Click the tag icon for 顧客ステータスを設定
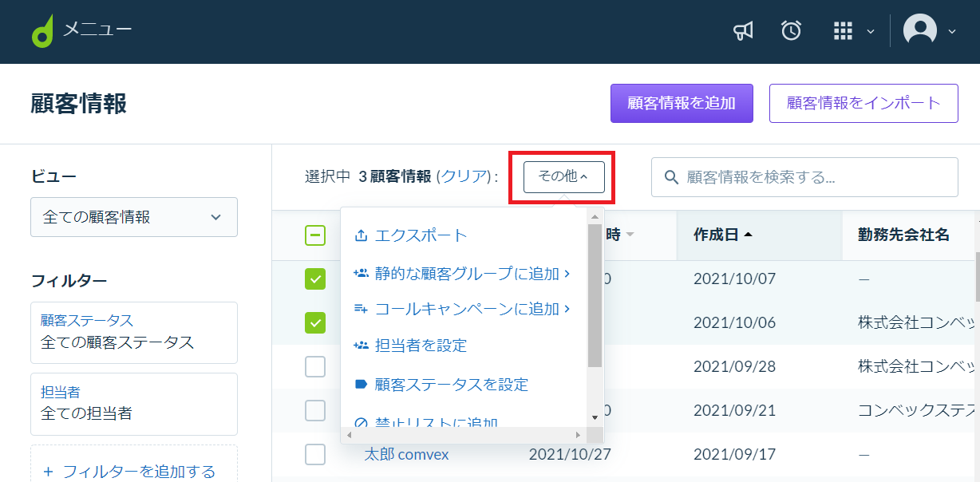The image size is (980, 482). (x=361, y=385)
